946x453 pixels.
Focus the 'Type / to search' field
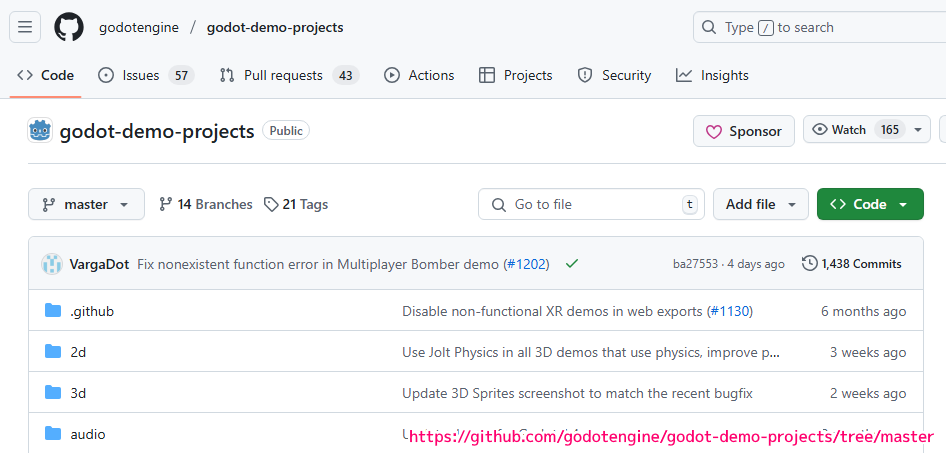click(x=821, y=27)
